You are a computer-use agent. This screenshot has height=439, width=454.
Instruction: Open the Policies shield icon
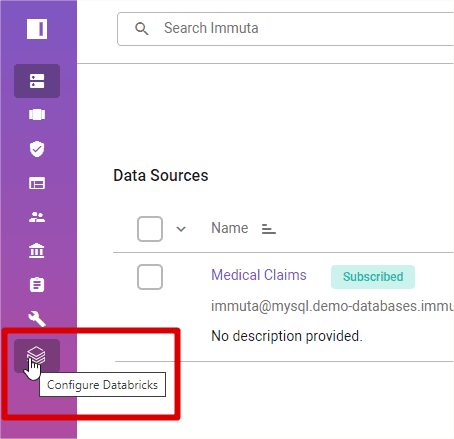(x=37, y=149)
